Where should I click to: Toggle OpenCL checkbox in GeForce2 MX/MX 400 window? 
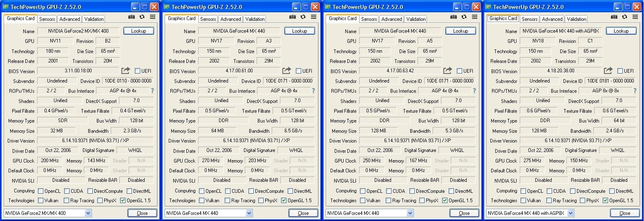(40, 191)
